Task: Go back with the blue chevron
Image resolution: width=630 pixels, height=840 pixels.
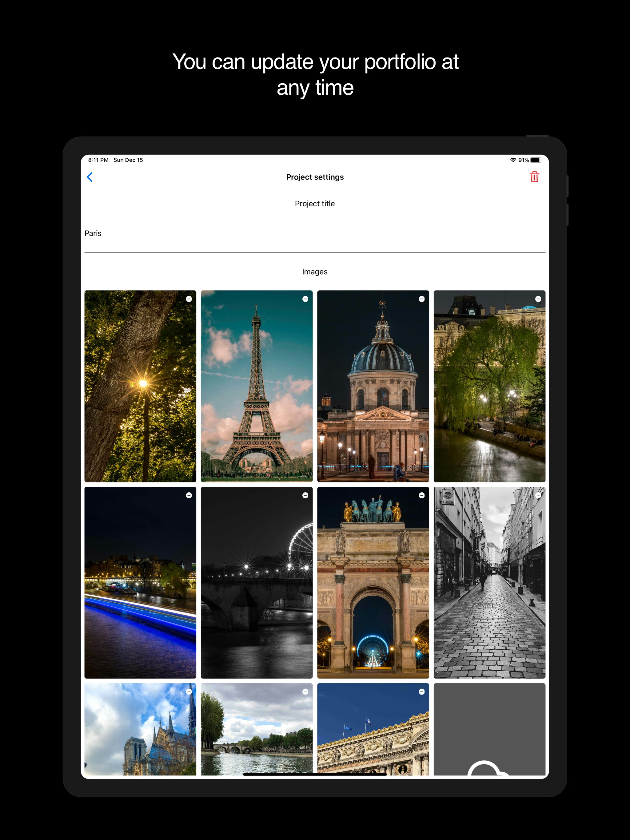Action: click(90, 177)
